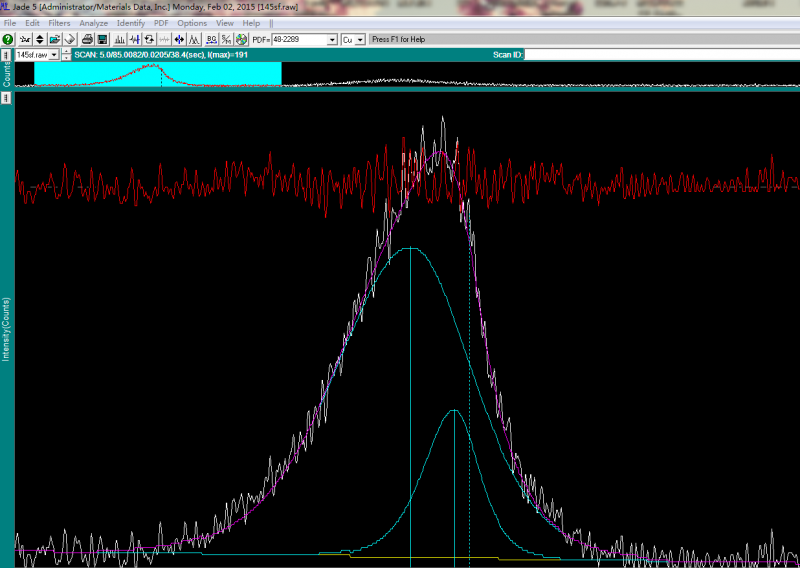
Task: Toggle the small button left of 145sf.raw
Action: [x=6, y=54]
